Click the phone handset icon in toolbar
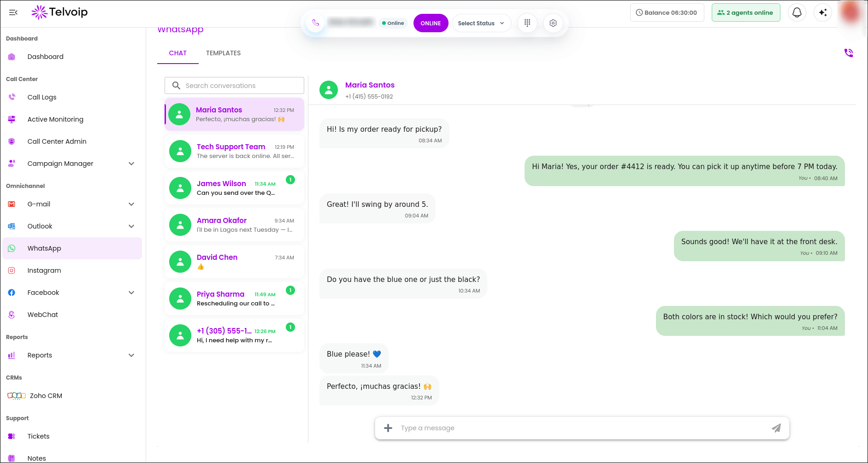This screenshot has width=868, height=463. pos(316,23)
